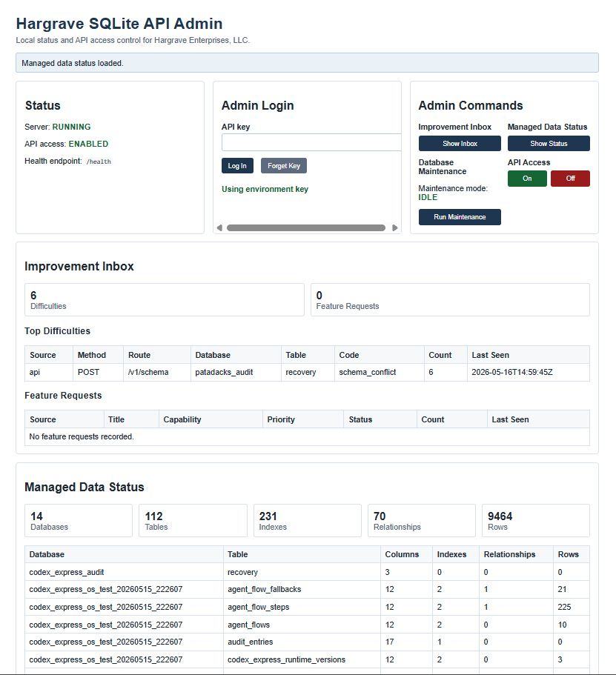Click the Admin Login left scroll arrow
Image resolution: width=616 pixels, height=675 pixels.
click(219, 227)
